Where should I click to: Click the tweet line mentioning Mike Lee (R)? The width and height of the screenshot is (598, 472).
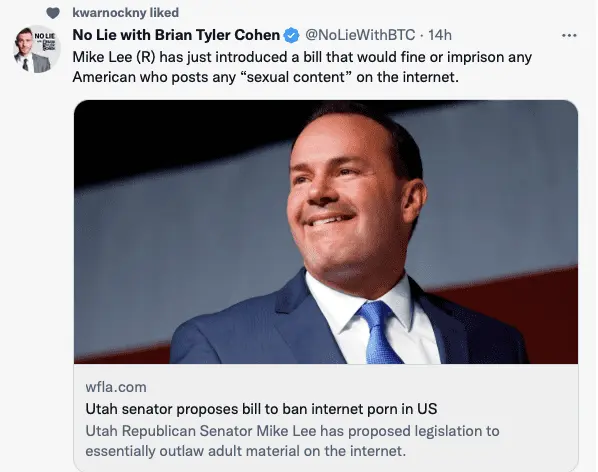pos(302,57)
